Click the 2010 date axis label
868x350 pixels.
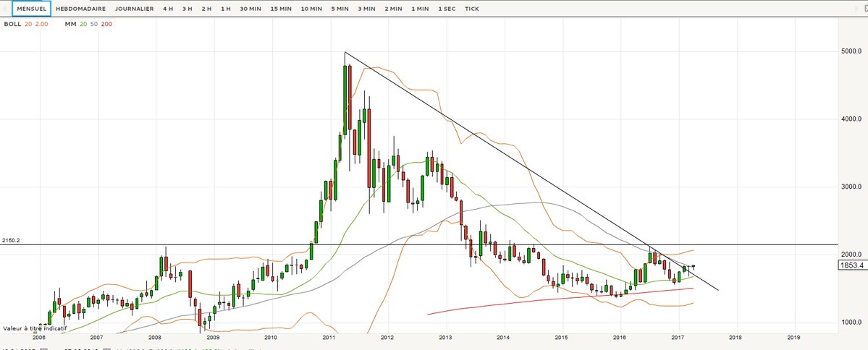click(271, 337)
